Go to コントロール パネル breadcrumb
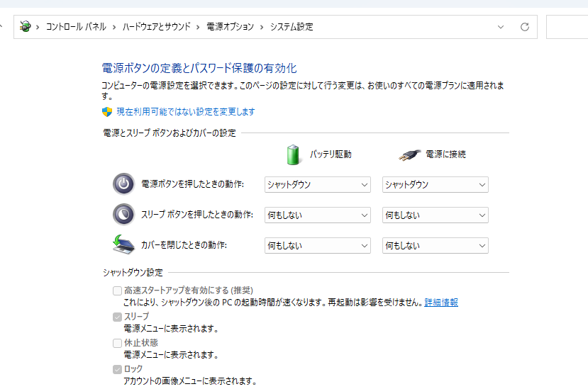The height and width of the screenshot is (389, 588). click(x=76, y=27)
